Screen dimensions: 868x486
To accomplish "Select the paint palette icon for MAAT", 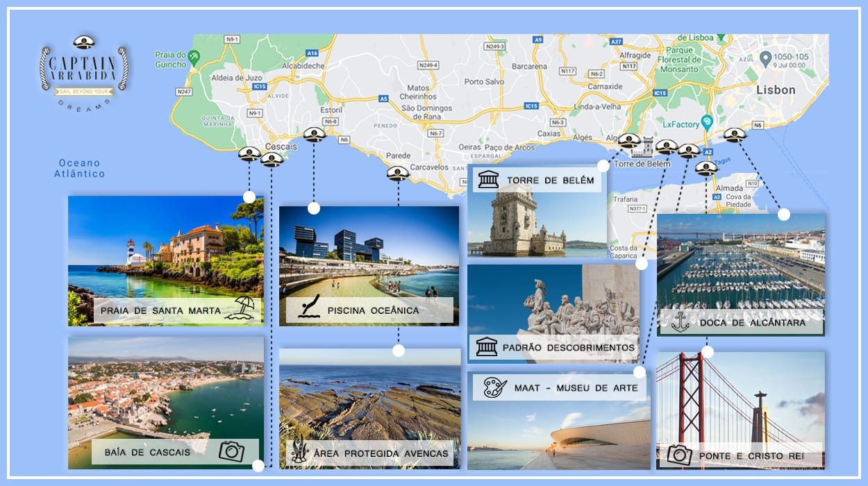I will pos(494,387).
